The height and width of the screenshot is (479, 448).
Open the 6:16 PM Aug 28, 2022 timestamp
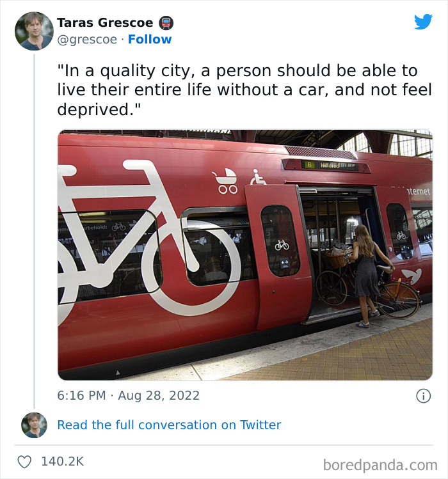(x=128, y=396)
